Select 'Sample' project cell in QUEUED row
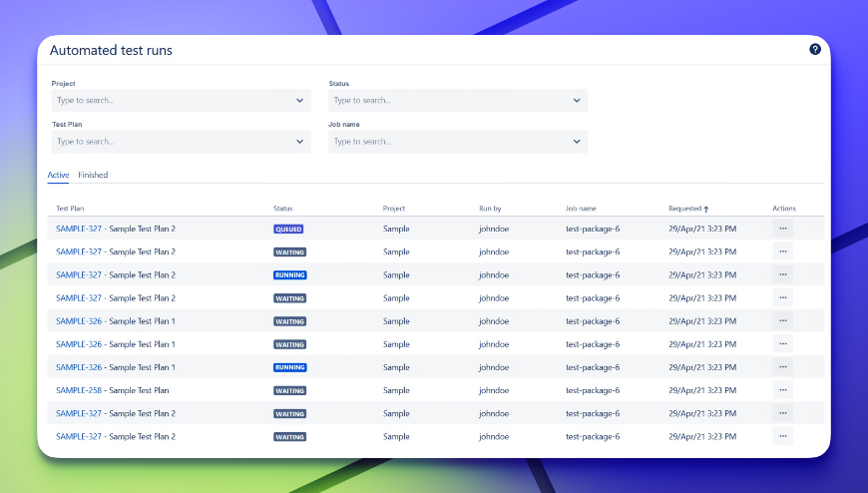Image resolution: width=868 pixels, height=493 pixels. (x=396, y=229)
